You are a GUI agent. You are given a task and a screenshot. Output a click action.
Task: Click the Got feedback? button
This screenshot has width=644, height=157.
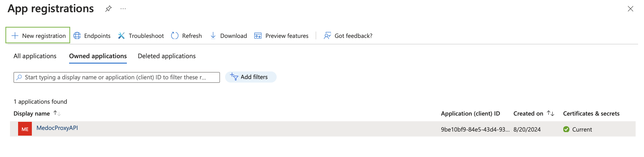coord(348,36)
